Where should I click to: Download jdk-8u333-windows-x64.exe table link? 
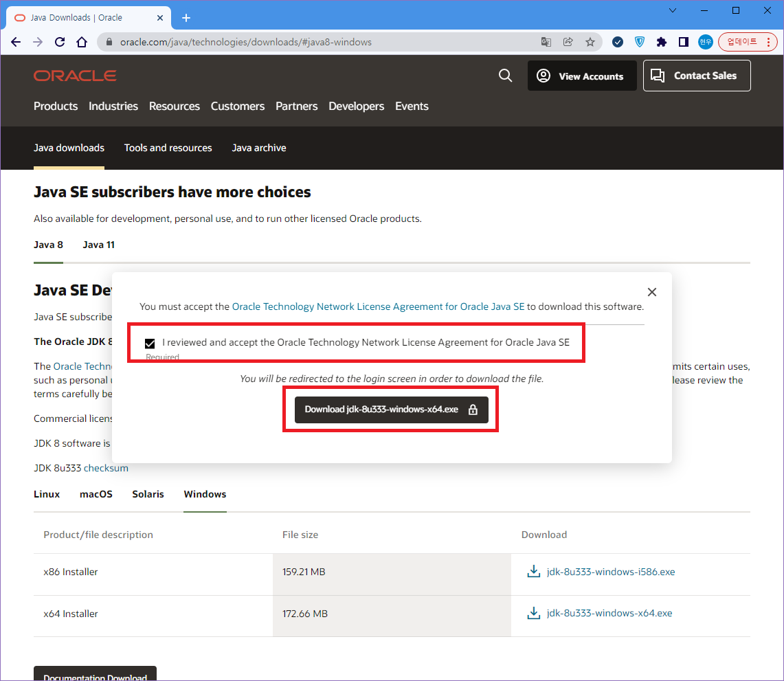[609, 614]
